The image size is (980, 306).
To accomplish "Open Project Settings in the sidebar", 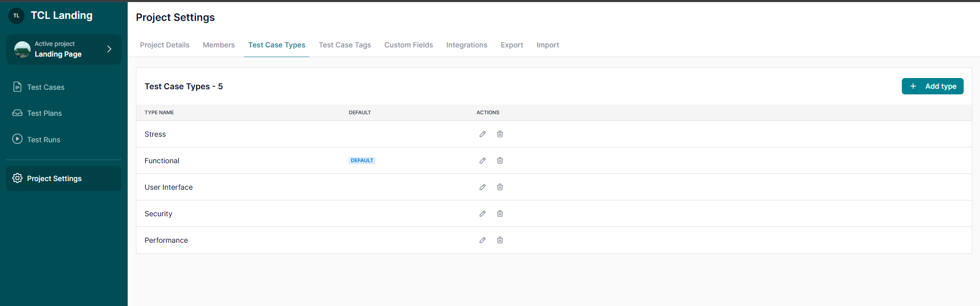I will point(64,178).
